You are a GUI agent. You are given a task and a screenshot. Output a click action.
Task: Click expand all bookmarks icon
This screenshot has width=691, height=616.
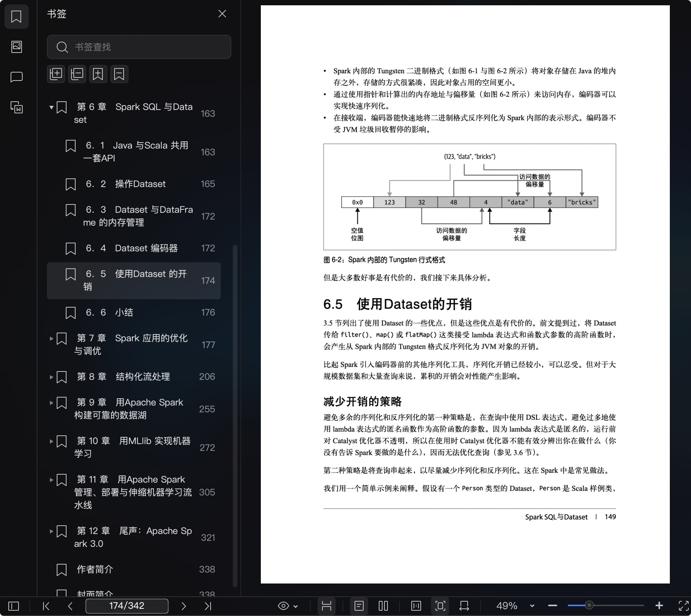coord(56,74)
